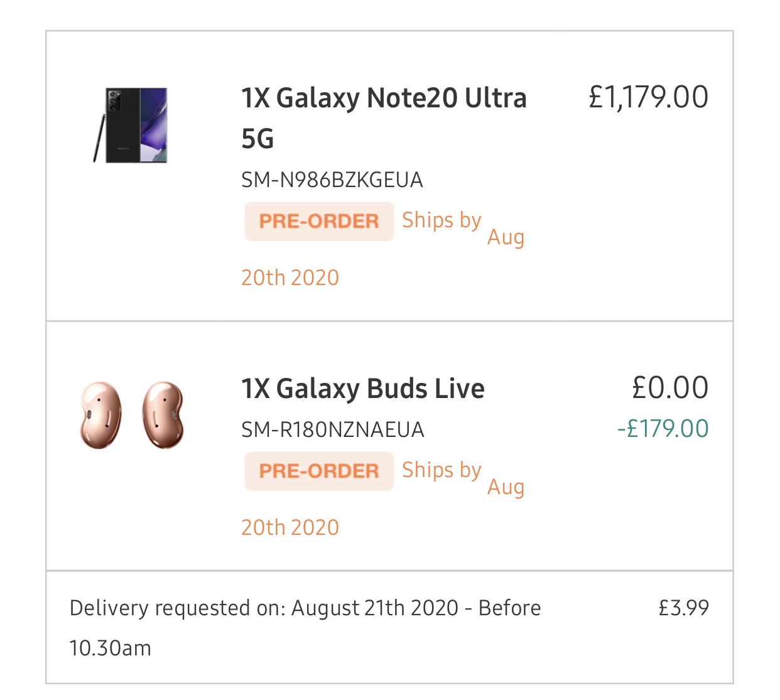
Task: Click the £3.99 delivery charge
Action: tap(683, 608)
